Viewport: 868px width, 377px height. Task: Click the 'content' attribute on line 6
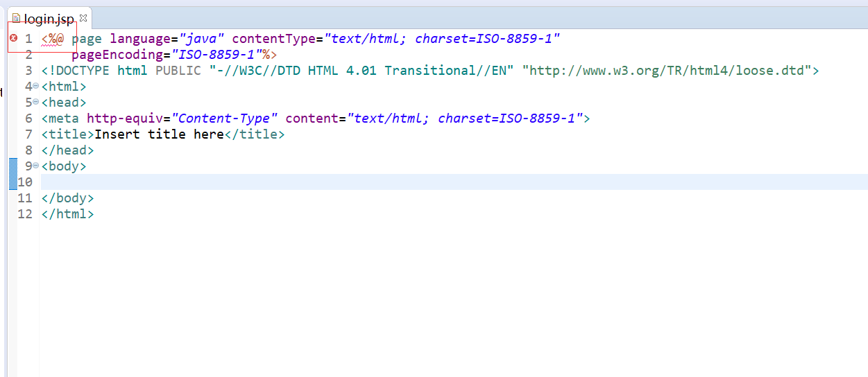[x=312, y=119]
